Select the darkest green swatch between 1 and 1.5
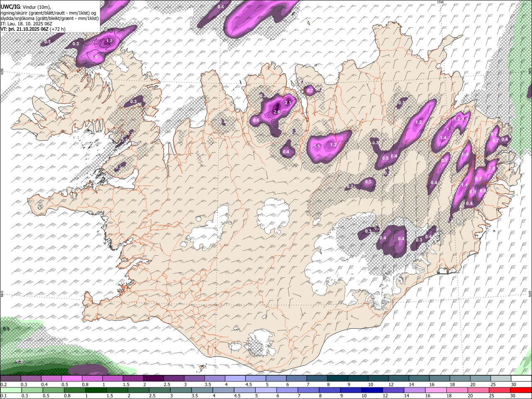 [96, 390]
